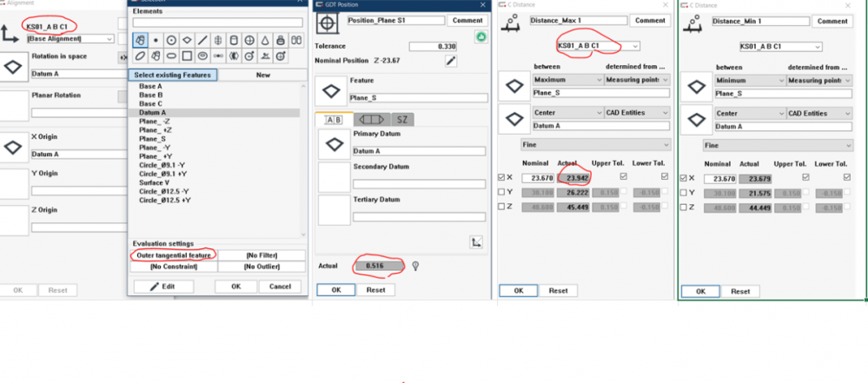This screenshot has height=383, width=868.
Task: Switch to the SZ tab
Action: click(x=403, y=120)
